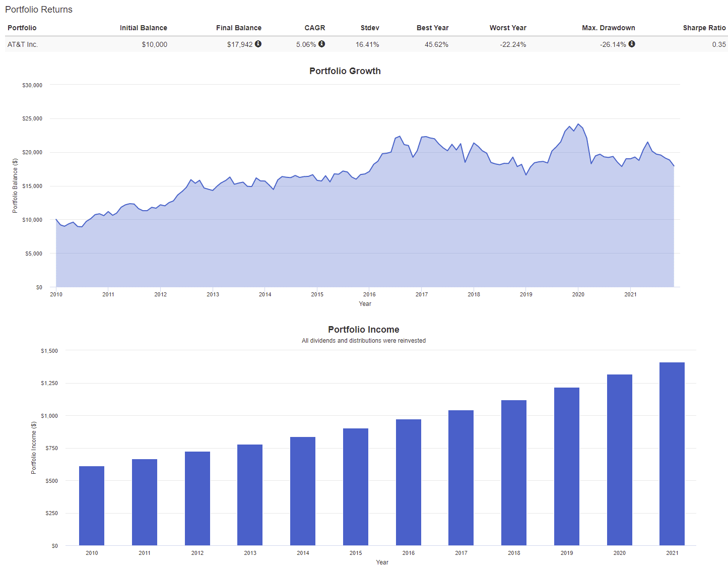Pick the 2020 bar in the income chart
Viewport: 728px width, 567px height.
click(x=619, y=460)
